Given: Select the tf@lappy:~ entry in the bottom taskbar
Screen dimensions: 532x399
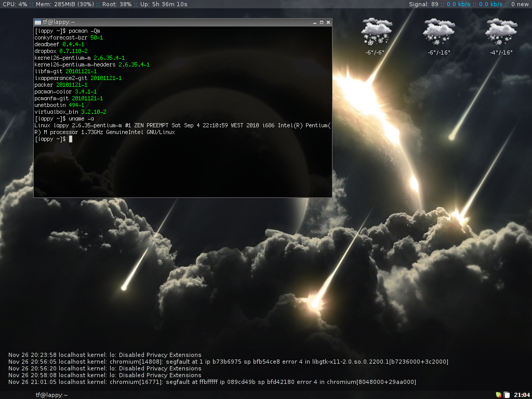Looking at the screenshot, I should [51, 395].
